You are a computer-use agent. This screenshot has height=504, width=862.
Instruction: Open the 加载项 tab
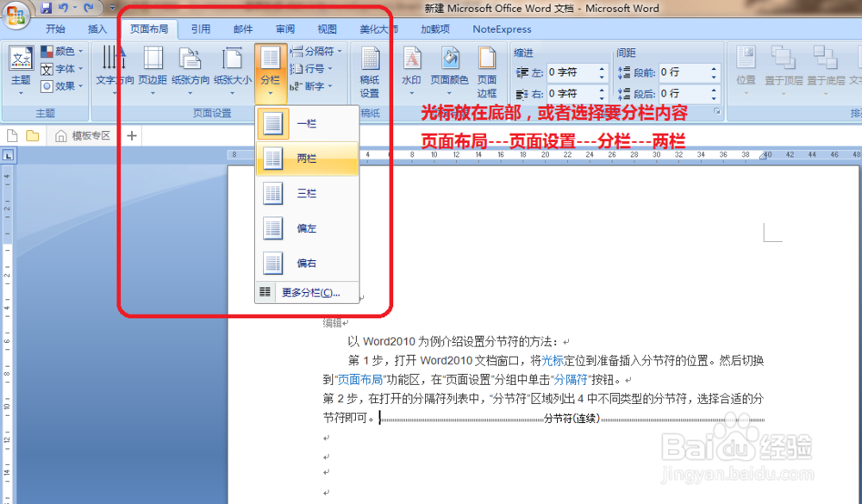click(x=435, y=29)
